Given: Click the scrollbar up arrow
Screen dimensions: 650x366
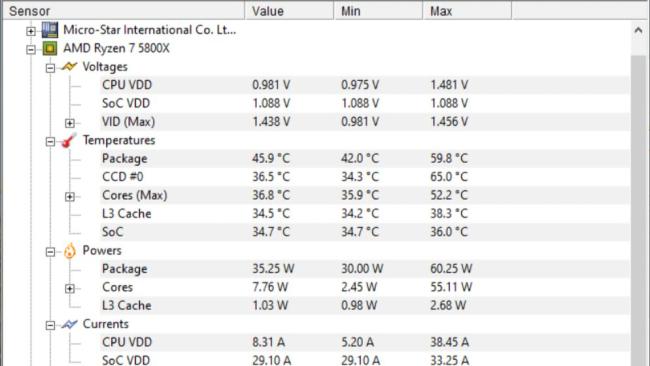Looking at the screenshot, I should pos(638,30).
